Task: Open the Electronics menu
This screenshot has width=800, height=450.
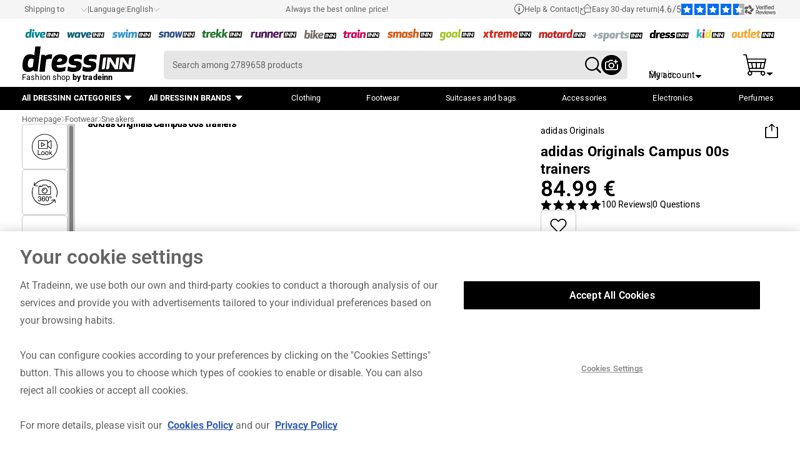Action: (672, 98)
